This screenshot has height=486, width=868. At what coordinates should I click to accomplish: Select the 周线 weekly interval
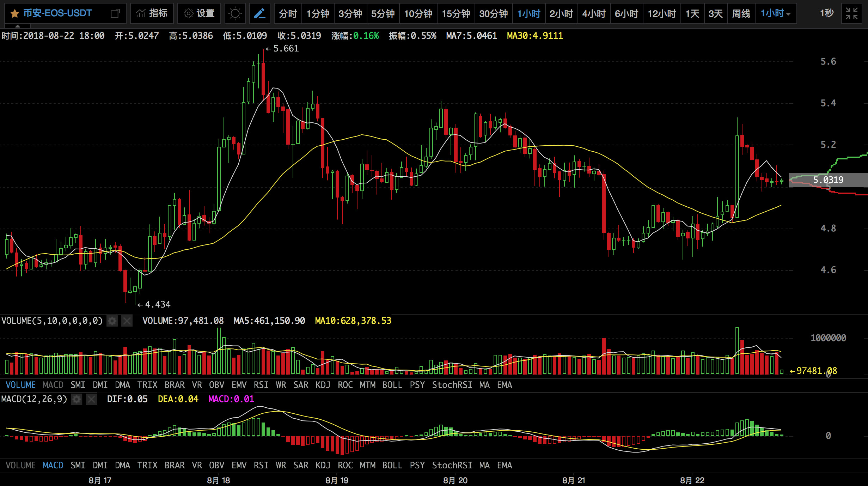click(741, 14)
